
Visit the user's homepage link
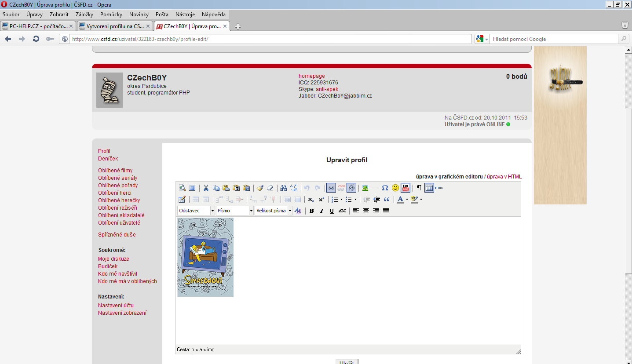(x=312, y=76)
